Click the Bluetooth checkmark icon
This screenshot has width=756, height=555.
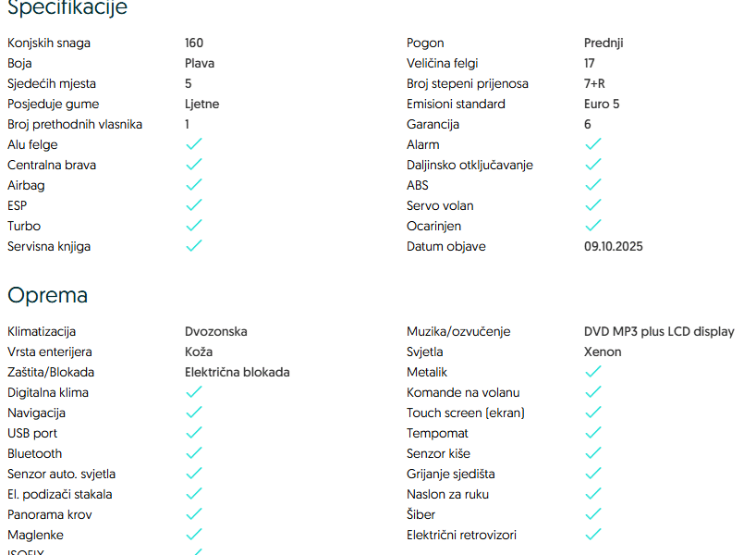pyautogui.click(x=193, y=453)
